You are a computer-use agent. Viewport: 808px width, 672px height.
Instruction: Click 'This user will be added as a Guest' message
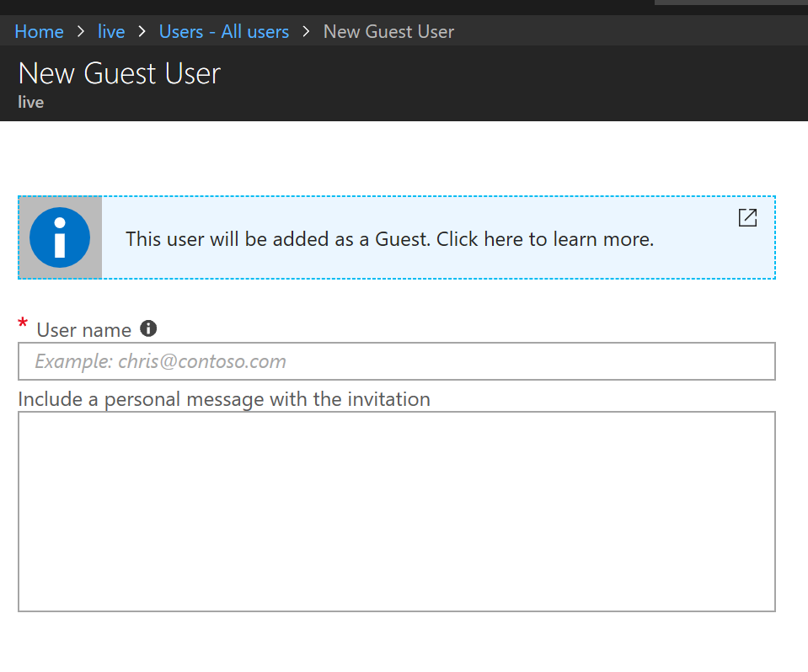tap(389, 239)
